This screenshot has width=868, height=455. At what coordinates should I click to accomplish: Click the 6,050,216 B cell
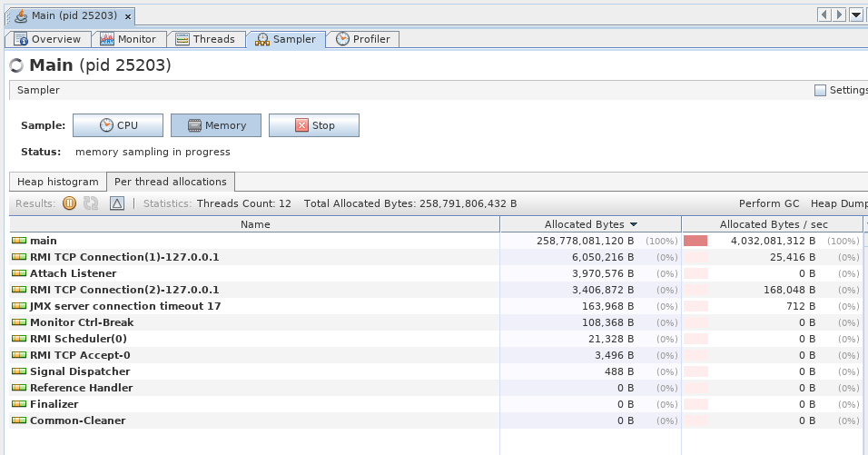[x=602, y=257]
